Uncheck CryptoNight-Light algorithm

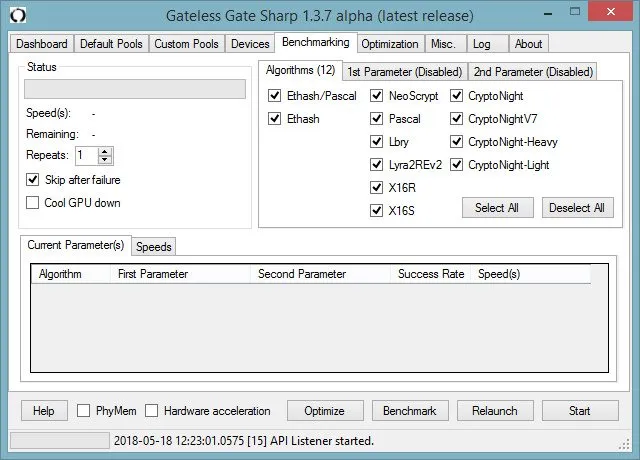coord(456,165)
